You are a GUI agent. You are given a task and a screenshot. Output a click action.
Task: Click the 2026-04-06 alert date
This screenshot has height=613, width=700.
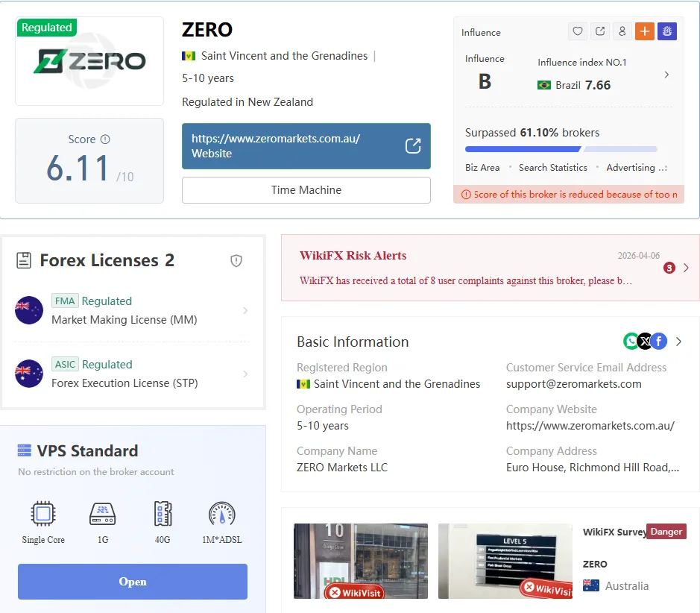pyautogui.click(x=638, y=255)
